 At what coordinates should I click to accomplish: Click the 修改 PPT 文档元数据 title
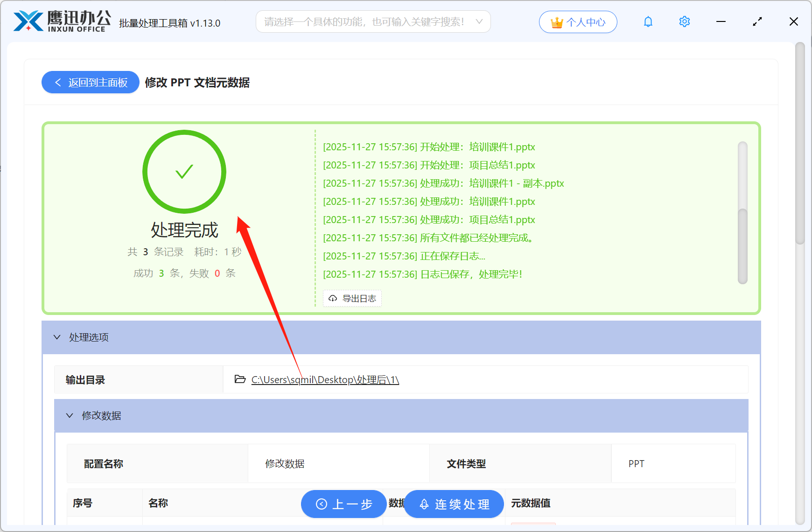[x=197, y=83]
